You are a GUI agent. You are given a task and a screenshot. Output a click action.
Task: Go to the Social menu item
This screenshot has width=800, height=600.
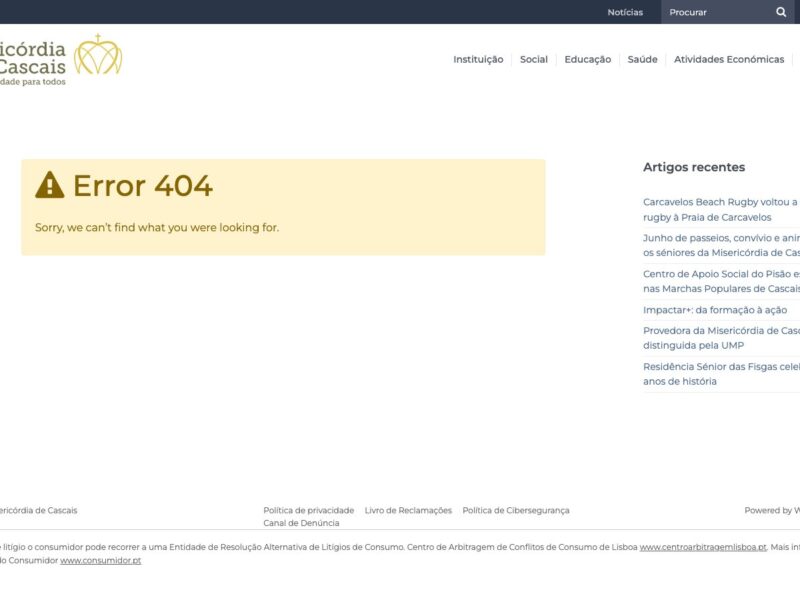tap(534, 59)
